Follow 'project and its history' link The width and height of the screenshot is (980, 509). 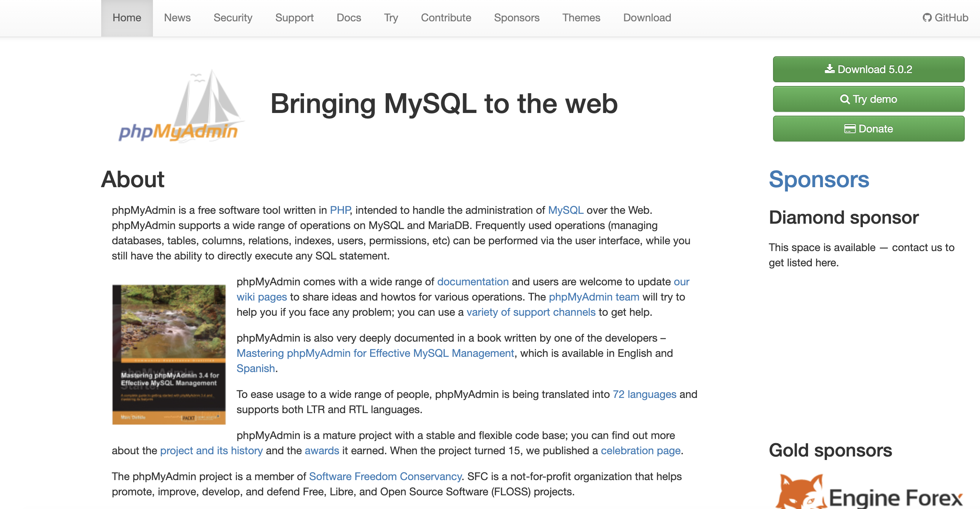(x=212, y=450)
